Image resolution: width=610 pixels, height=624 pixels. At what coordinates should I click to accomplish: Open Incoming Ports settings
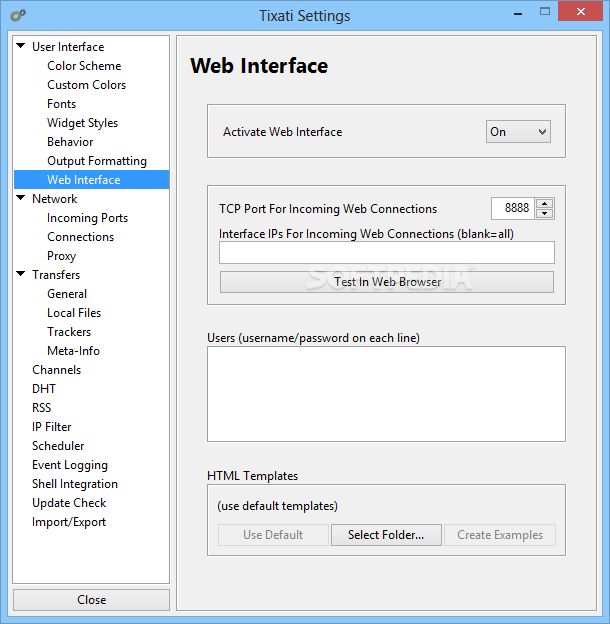click(87, 218)
